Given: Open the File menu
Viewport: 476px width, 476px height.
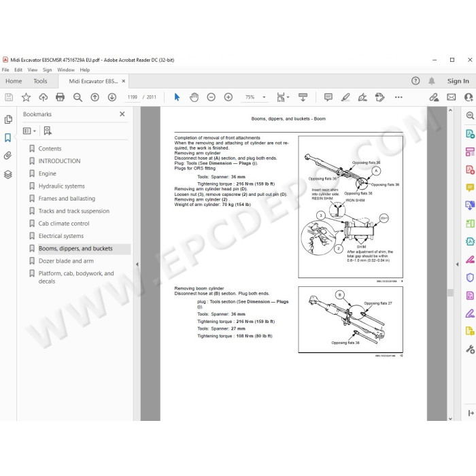Looking at the screenshot, I should coord(5,70).
